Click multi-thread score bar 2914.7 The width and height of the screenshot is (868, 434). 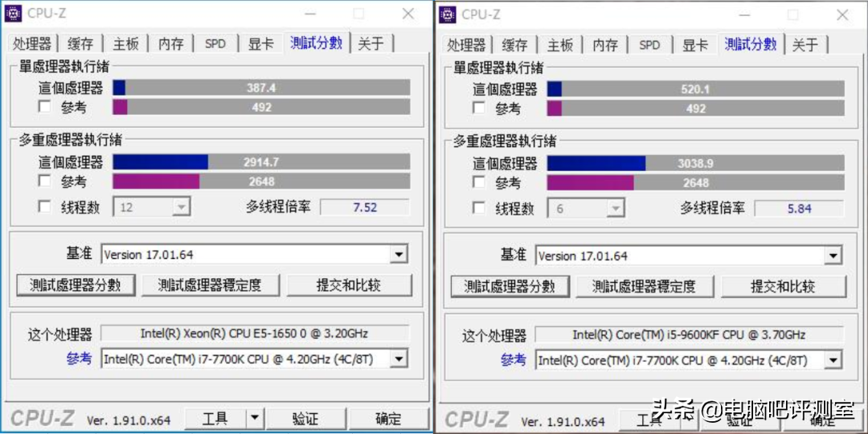click(x=261, y=162)
